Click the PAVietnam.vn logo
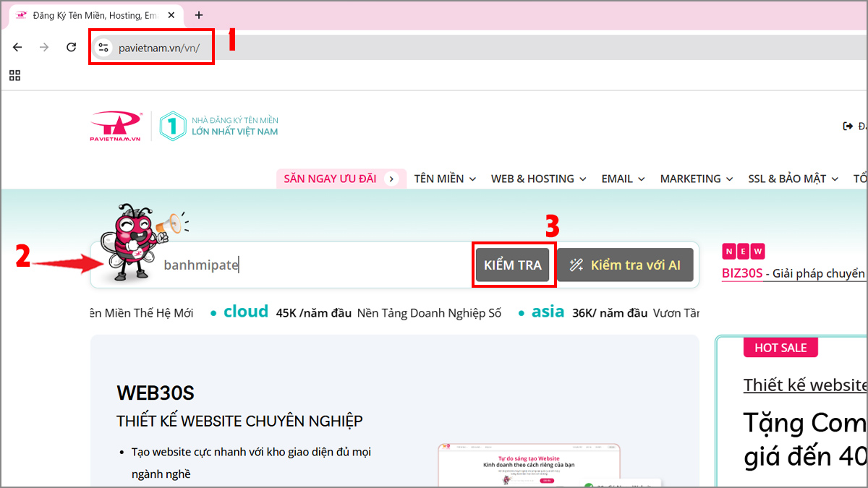The width and height of the screenshot is (868, 488). (116, 127)
